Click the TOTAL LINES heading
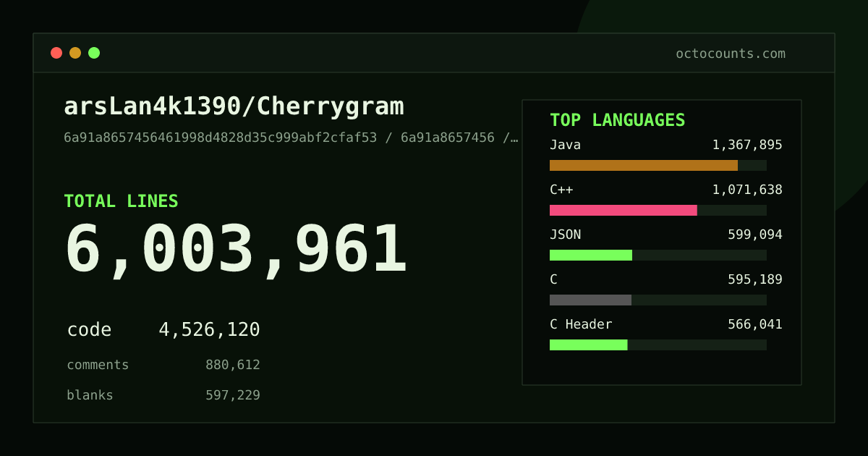This screenshot has height=456, width=868. tap(121, 201)
